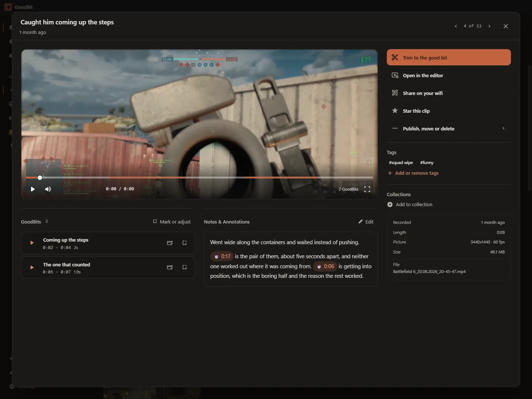Screen dimensions: 532x399
Task: Jump to the 0:17 timestamp chip in notes
Action: (x=222, y=256)
